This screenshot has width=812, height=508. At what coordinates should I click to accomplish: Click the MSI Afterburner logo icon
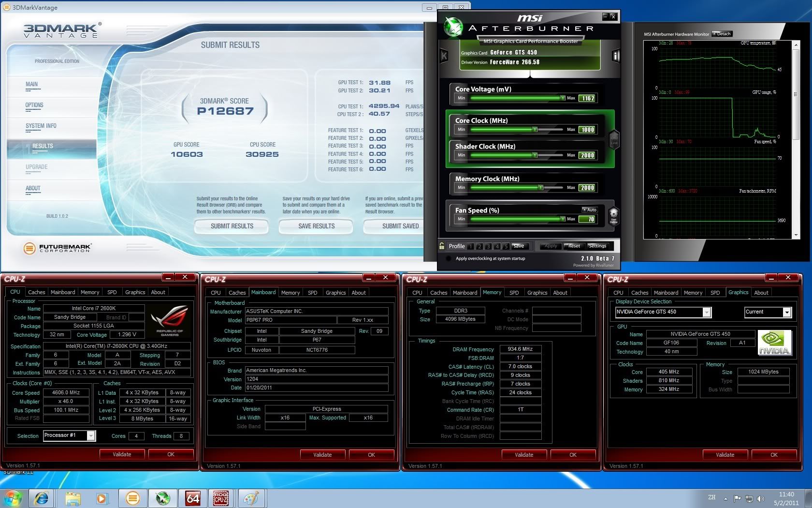point(453,27)
